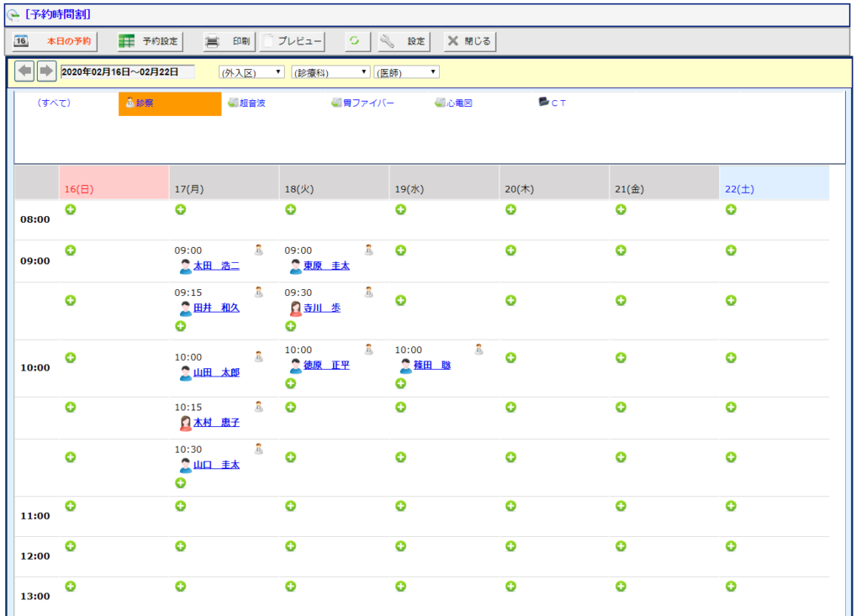Open patient link 寺川 歩
Viewport: 861px width, 616px height.
(x=322, y=308)
